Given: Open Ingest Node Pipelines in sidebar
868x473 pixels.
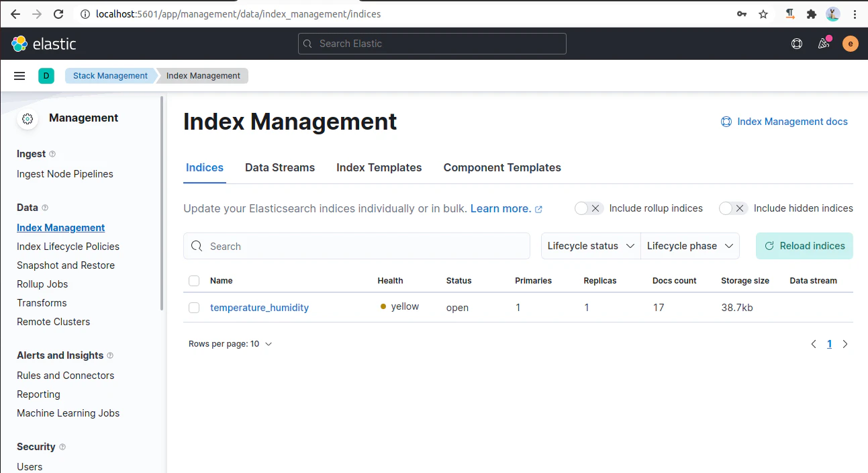Looking at the screenshot, I should point(65,174).
